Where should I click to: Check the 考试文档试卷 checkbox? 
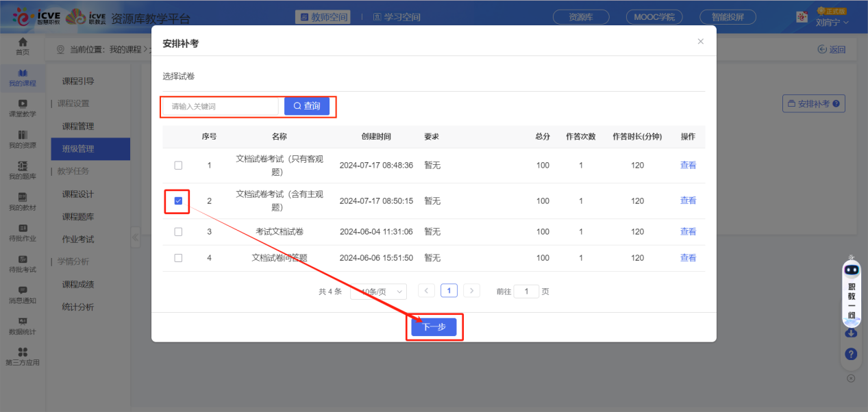tap(177, 231)
